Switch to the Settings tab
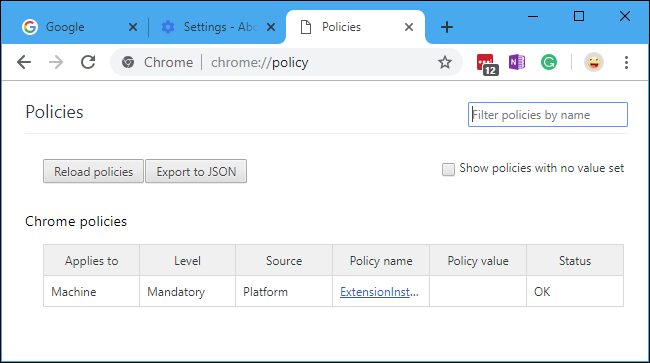 click(216, 27)
